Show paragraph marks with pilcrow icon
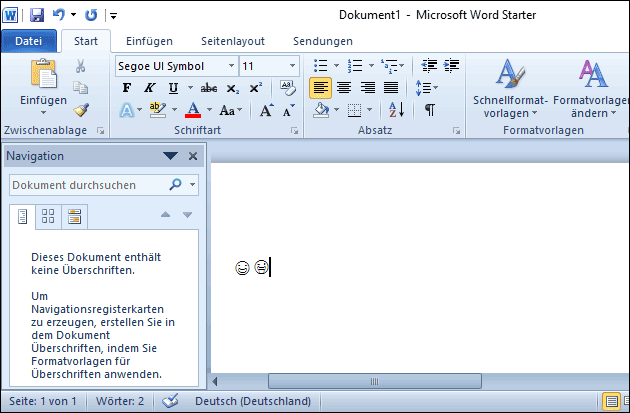Viewport: 630px width, 413px height. 430,110
